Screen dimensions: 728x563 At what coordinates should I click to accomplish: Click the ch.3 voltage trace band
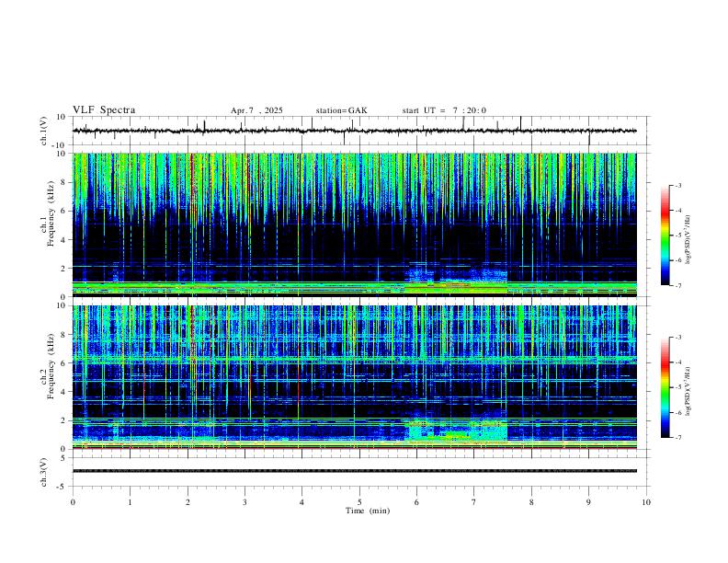click(x=354, y=471)
